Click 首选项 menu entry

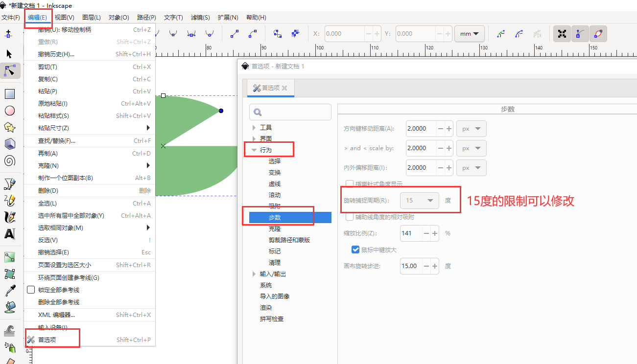(x=89, y=340)
